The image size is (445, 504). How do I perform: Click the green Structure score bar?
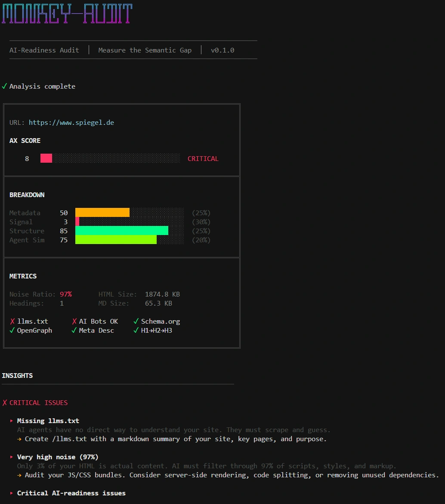121,231
